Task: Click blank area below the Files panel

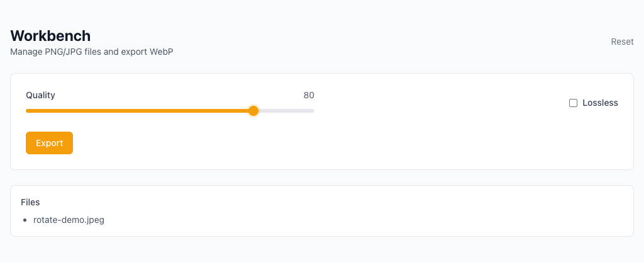Action: [314, 249]
